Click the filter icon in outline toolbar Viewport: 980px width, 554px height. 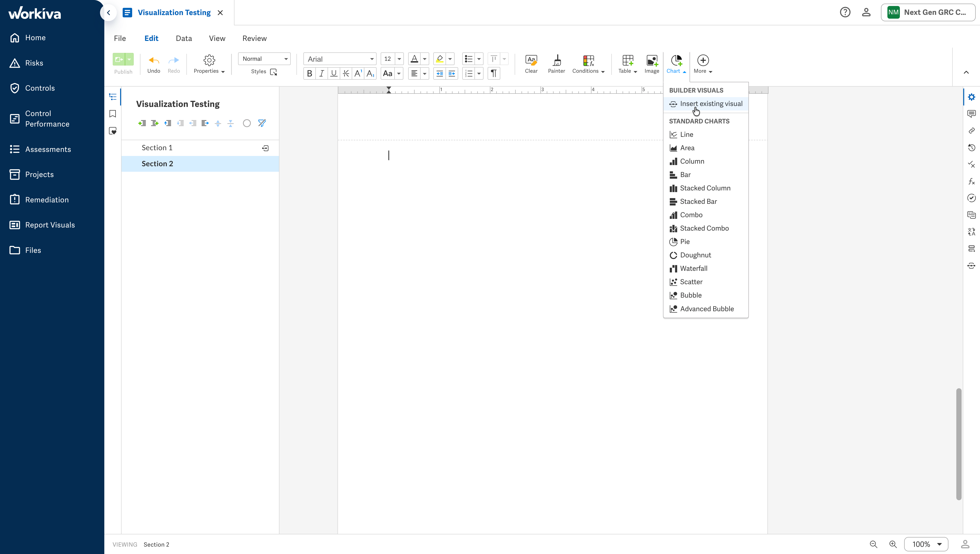click(x=262, y=123)
